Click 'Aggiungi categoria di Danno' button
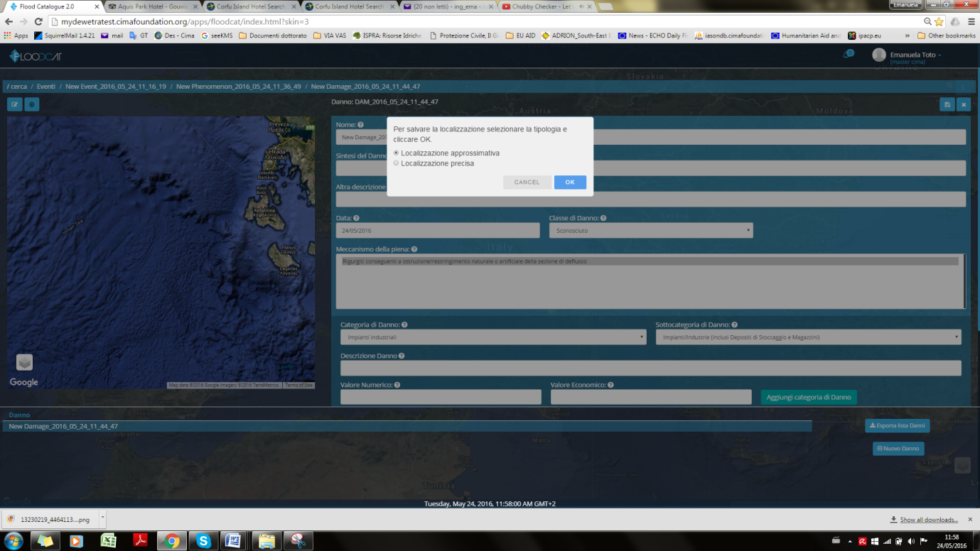 pos(809,397)
